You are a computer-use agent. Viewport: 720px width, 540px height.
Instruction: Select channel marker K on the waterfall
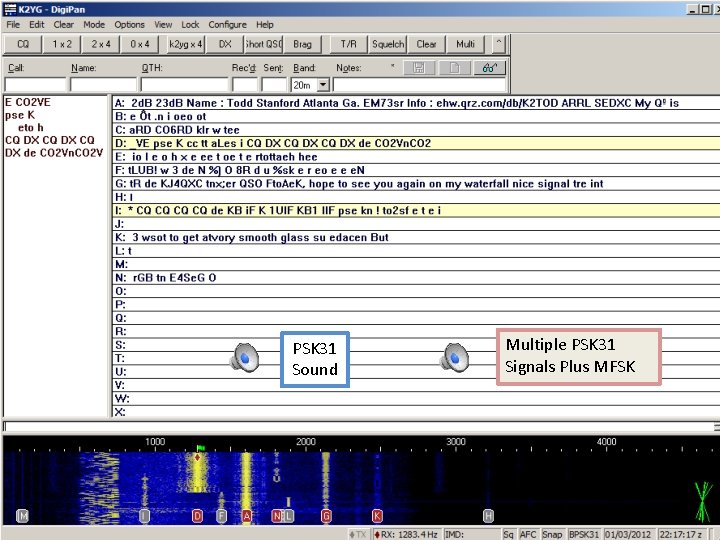(x=377, y=516)
